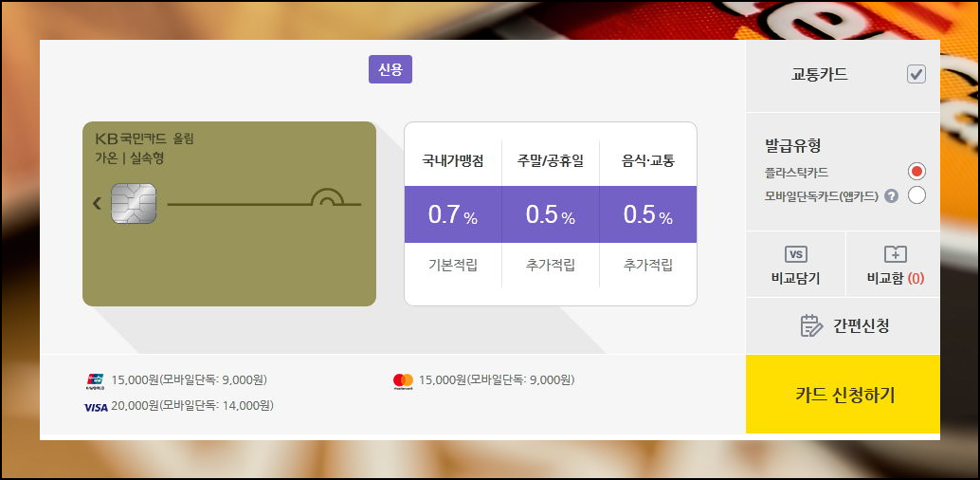980x480 pixels.
Task: Click the 0.7 % rate cell
Action: pyautogui.click(x=453, y=214)
